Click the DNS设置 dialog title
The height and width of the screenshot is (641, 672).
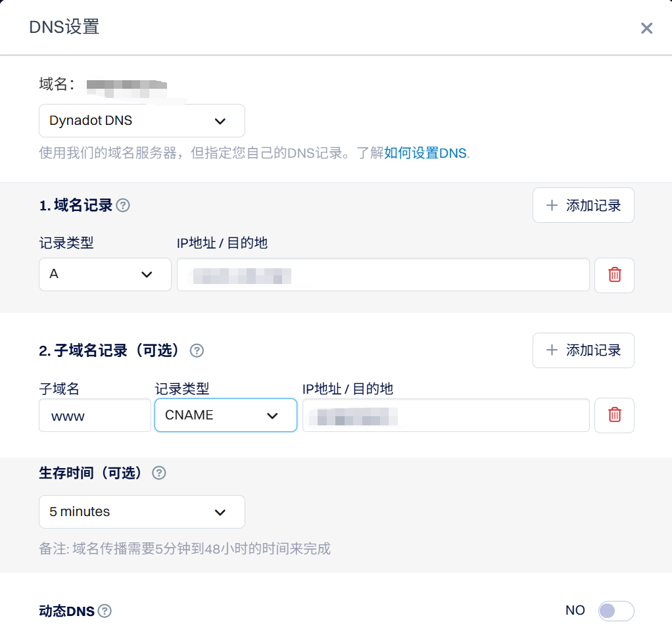click(x=64, y=28)
